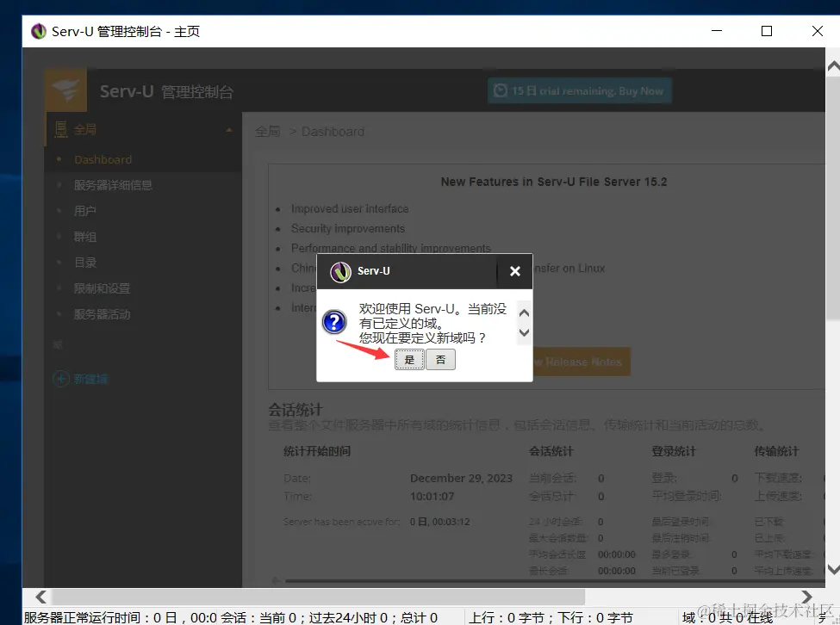
Task: Click the View Release Notes orange button
Action: pyautogui.click(x=581, y=362)
